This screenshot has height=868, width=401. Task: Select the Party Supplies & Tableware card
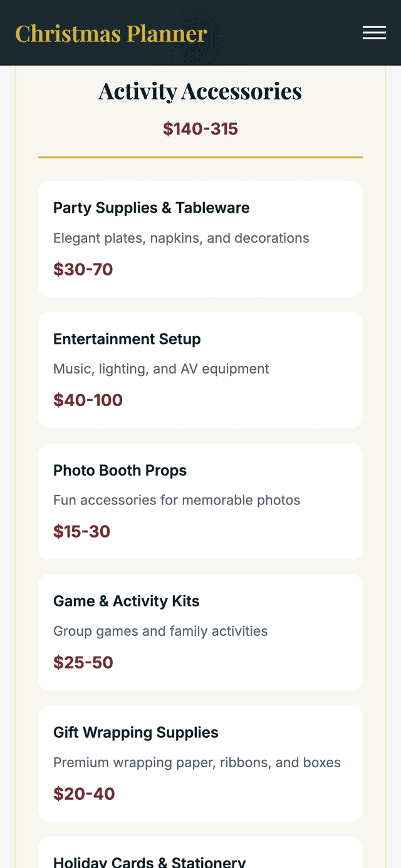(200, 238)
